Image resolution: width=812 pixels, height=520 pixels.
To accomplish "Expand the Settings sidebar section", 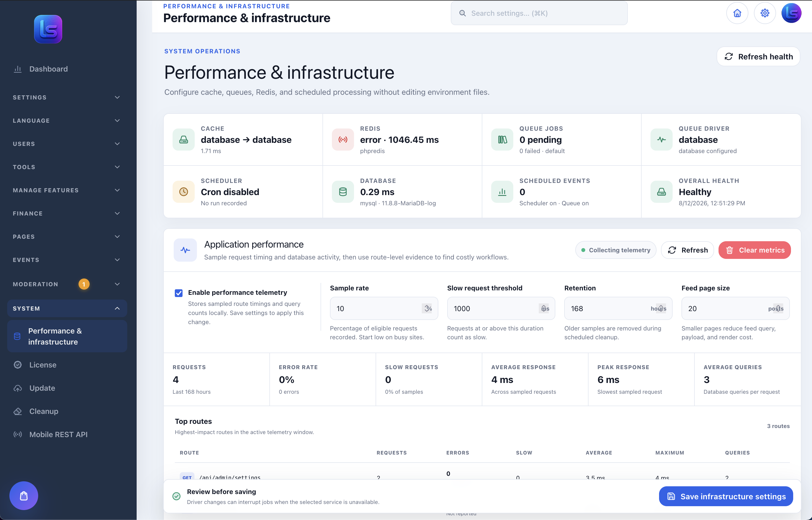I will click(x=67, y=97).
